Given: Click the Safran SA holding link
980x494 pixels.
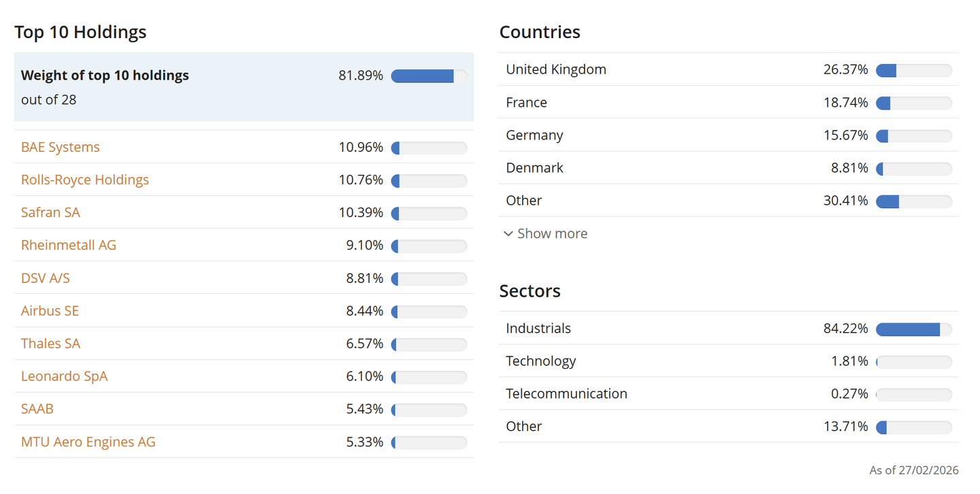Looking at the screenshot, I should [x=50, y=212].
